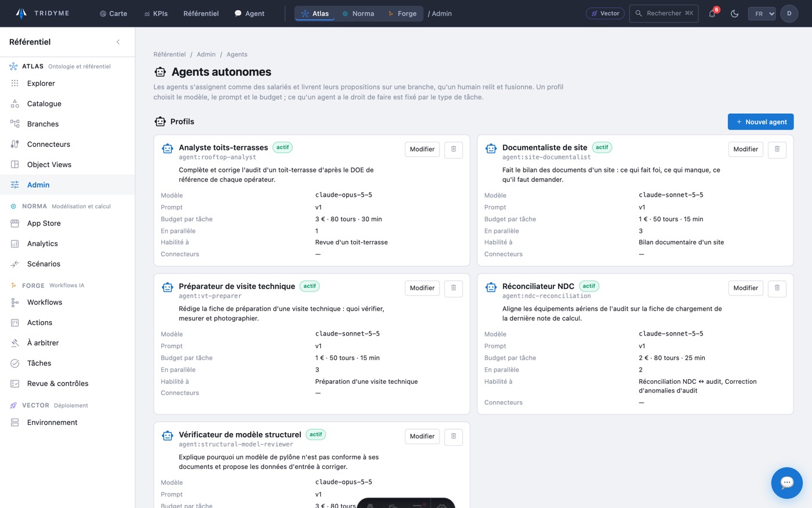Open Explorer in the sidebar

click(67, 83)
